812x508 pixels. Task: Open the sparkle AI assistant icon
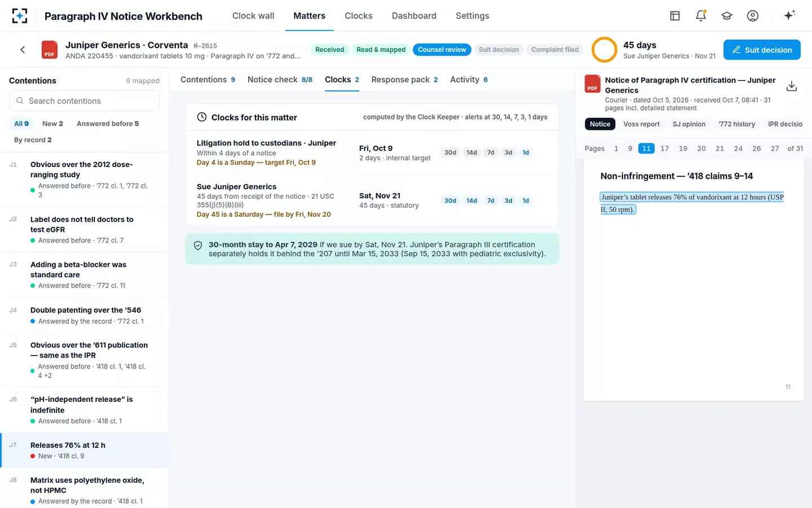[789, 15]
